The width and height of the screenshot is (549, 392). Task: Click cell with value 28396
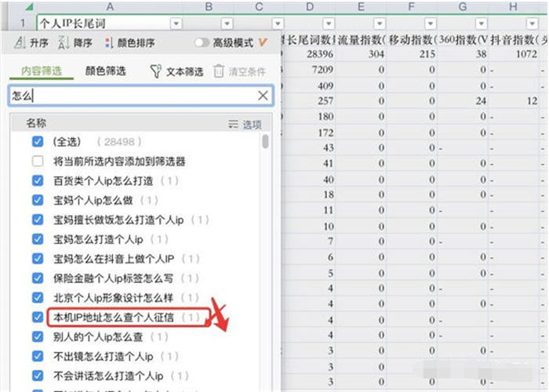pos(310,54)
